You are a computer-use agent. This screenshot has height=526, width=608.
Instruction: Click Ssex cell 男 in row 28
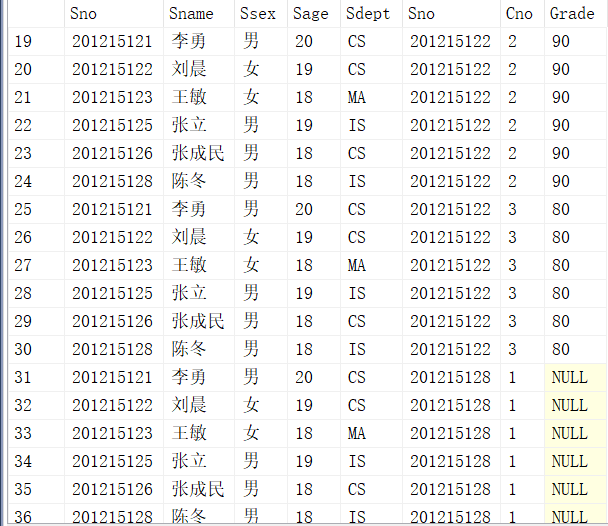(261, 293)
